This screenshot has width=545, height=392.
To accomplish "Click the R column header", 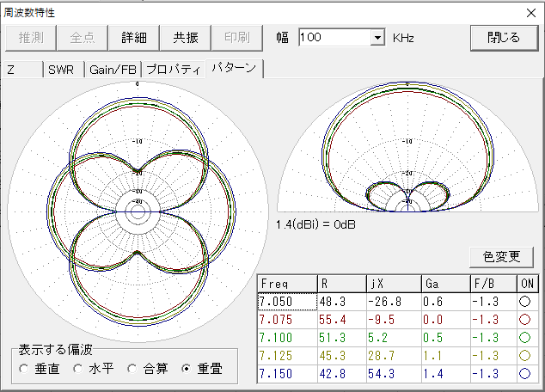I will (x=342, y=284).
